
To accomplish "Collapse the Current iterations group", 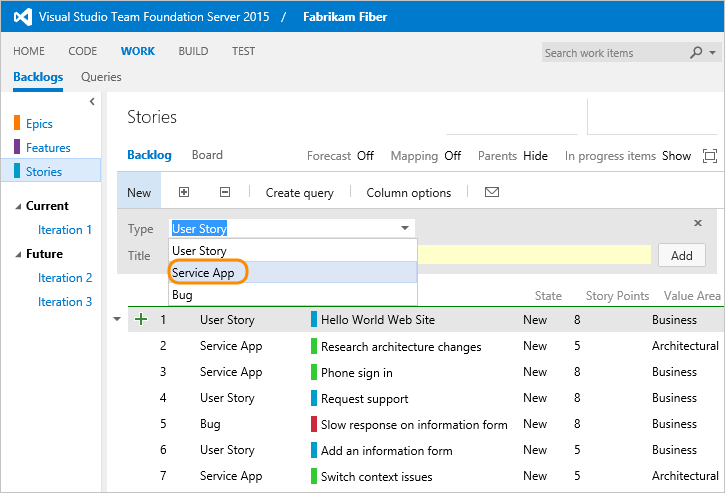I will 17,206.
